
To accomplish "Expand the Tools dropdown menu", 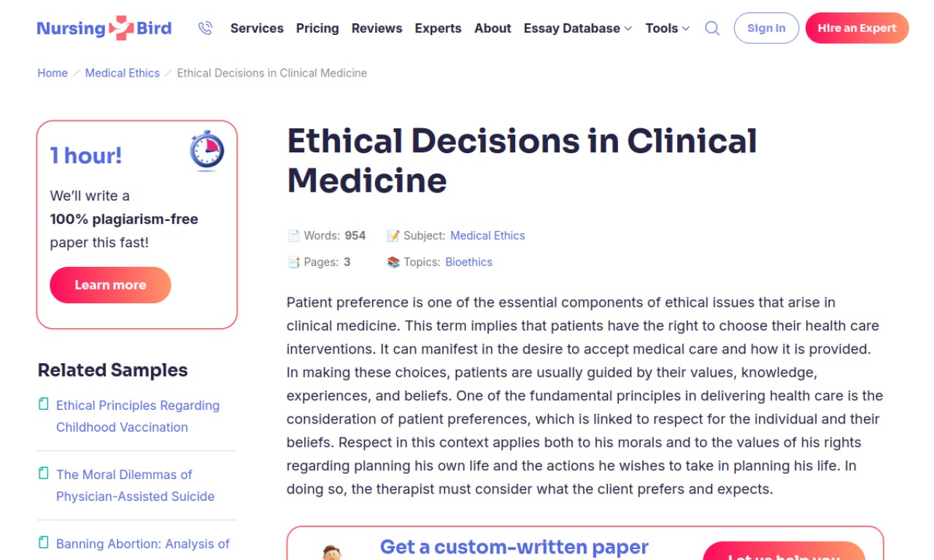I will point(667,28).
